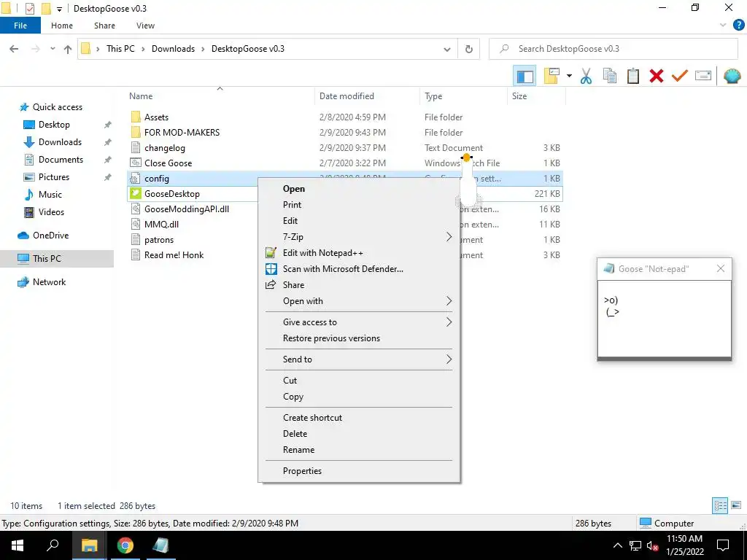
Task: Select Pictures in the navigation pane
Action: point(54,177)
